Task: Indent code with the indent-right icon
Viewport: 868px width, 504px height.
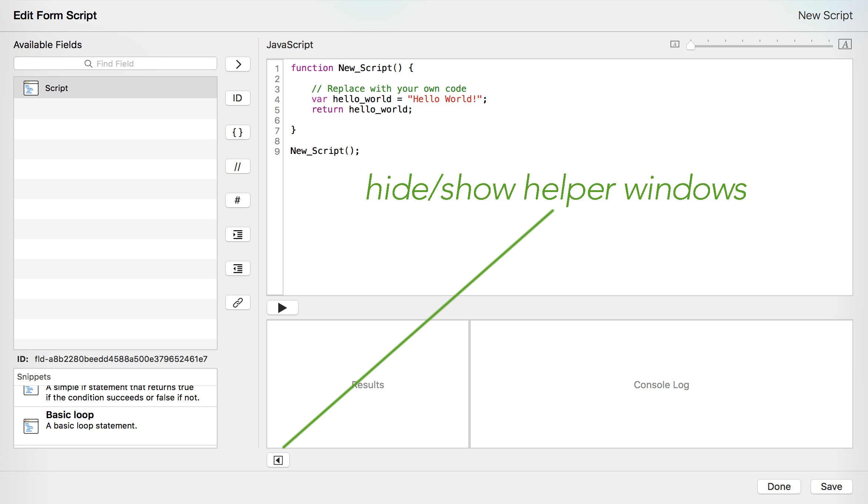Action: 238,235
